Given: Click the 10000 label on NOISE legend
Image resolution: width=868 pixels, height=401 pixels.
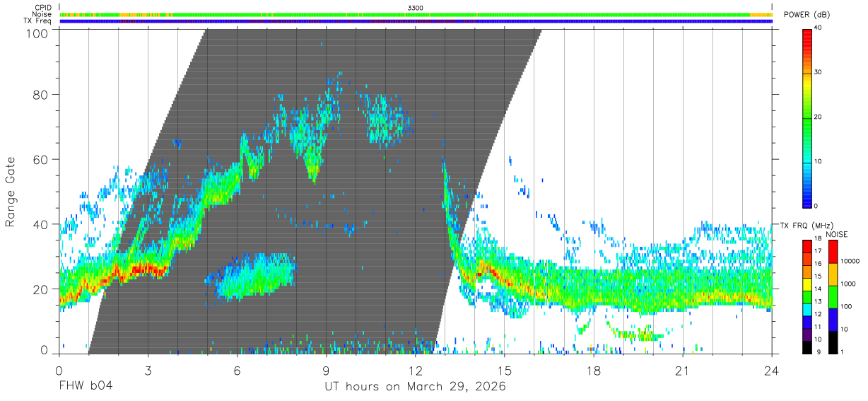Looking at the screenshot, I should (x=850, y=261).
